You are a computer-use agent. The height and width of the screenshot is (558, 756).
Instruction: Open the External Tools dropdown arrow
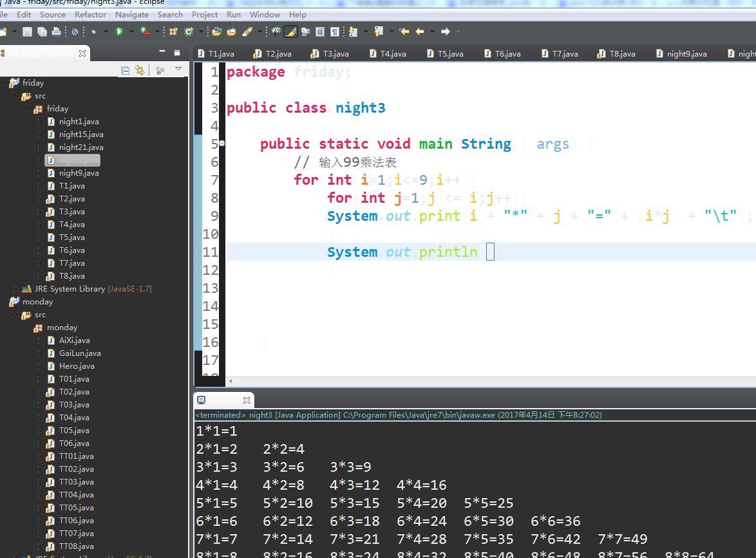157,32
